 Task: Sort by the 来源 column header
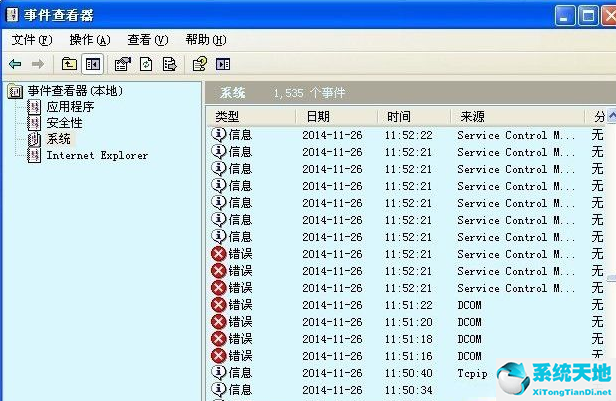518,116
